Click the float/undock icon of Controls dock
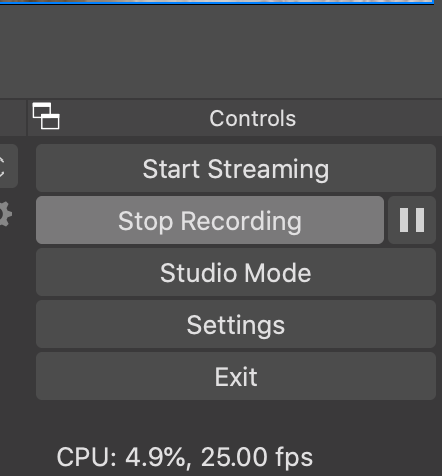This screenshot has width=442, height=476. click(46, 116)
